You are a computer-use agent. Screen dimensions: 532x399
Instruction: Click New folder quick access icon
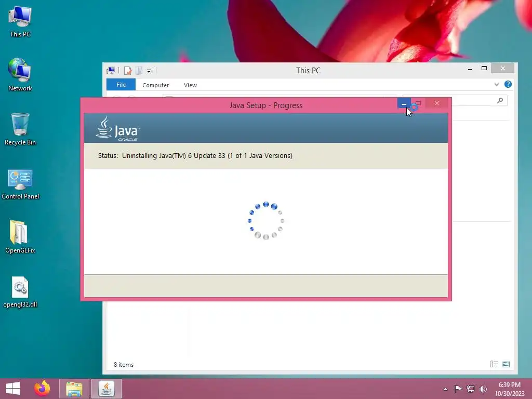[139, 71]
